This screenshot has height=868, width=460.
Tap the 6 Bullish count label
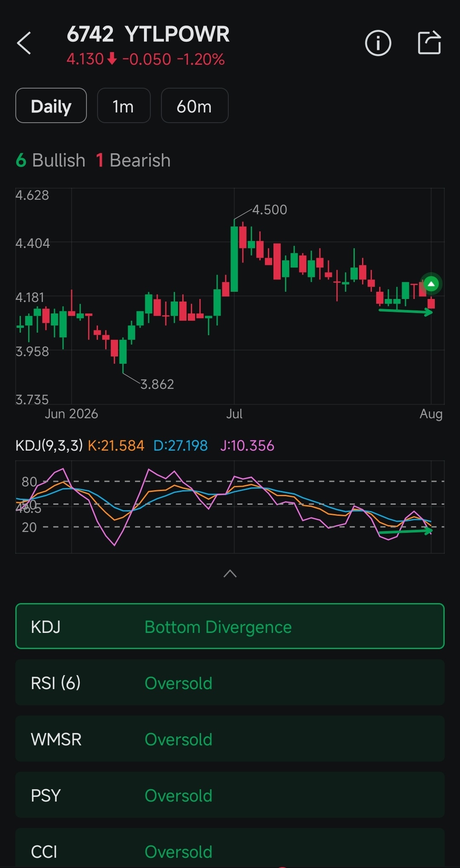(x=51, y=161)
